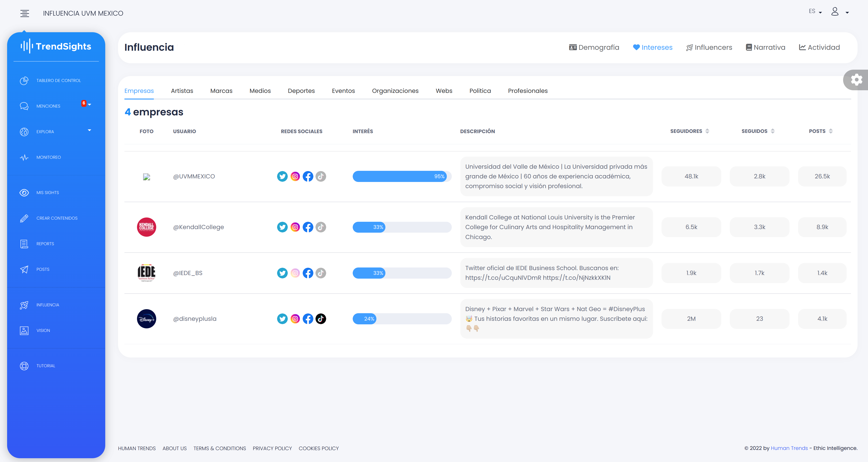Viewport: 868px width, 462px height.
Task: Open @UVMMEXICO TikTok icon
Action: (321, 177)
